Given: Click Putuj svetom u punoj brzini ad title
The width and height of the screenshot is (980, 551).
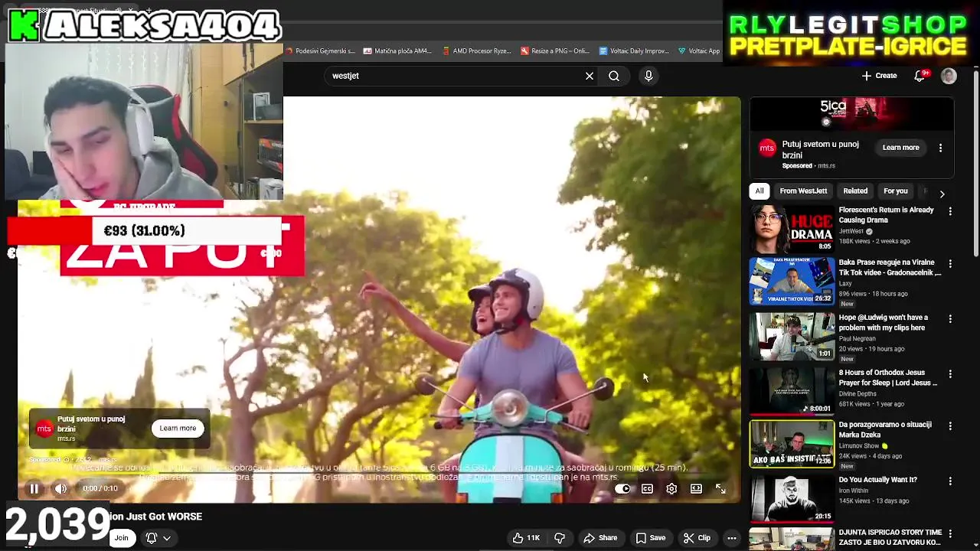Looking at the screenshot, I should [820, 149].
